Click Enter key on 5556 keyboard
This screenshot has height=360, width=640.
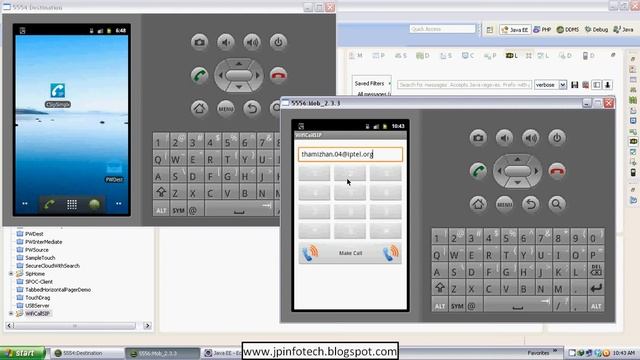[596, 288]
